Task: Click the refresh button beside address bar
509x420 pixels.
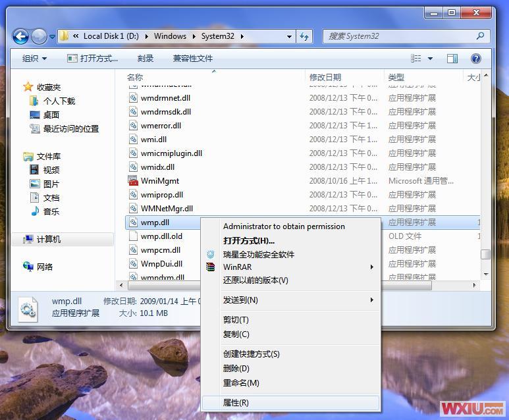Action: (304, 36)
